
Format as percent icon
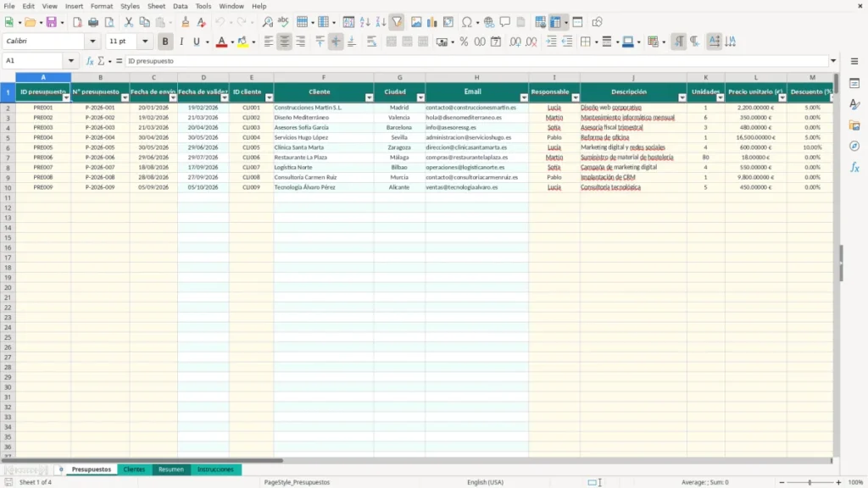[x=464, y=42]
